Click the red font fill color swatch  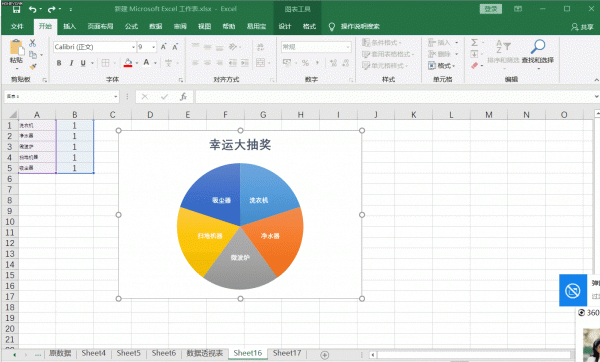(x=128, y=63)
